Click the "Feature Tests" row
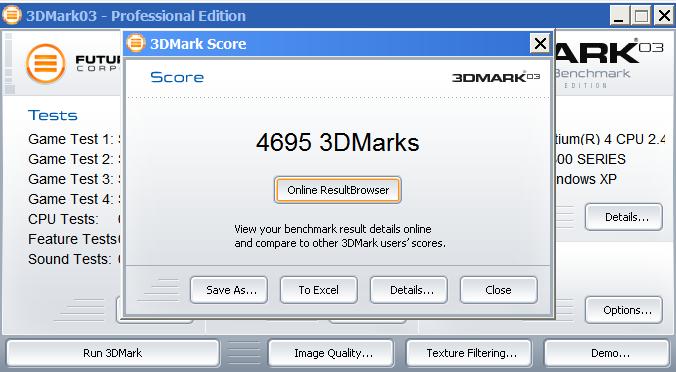Image resolution: width=676 pixels, height=372 pixels. click(x=75, y=239)
